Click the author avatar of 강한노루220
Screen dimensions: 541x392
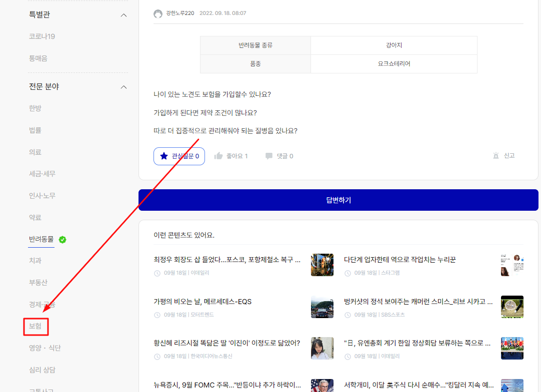[x=158, y=13]
